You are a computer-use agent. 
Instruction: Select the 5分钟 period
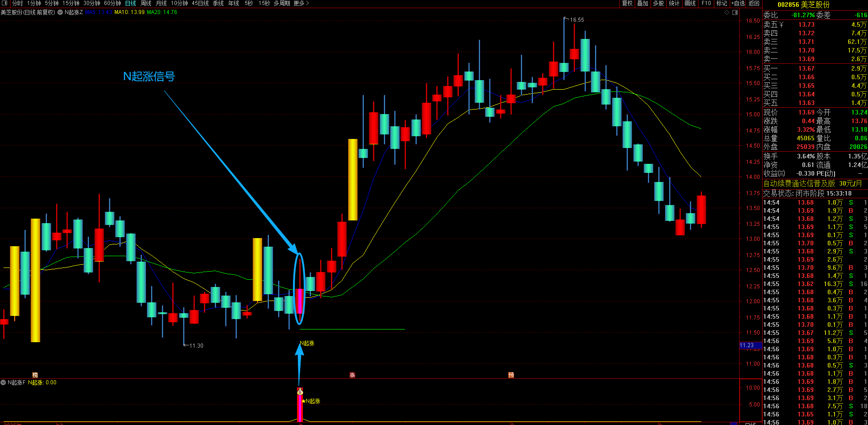52,3
